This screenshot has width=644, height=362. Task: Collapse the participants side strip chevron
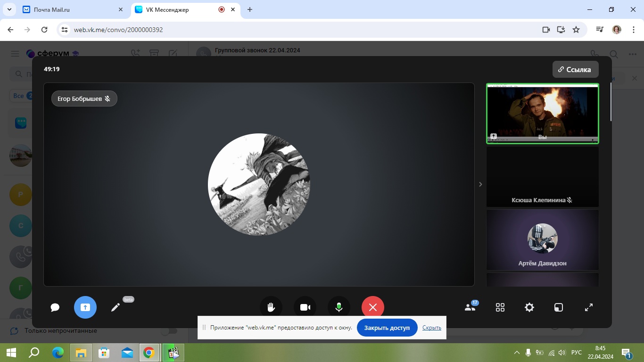pos(480,184)
